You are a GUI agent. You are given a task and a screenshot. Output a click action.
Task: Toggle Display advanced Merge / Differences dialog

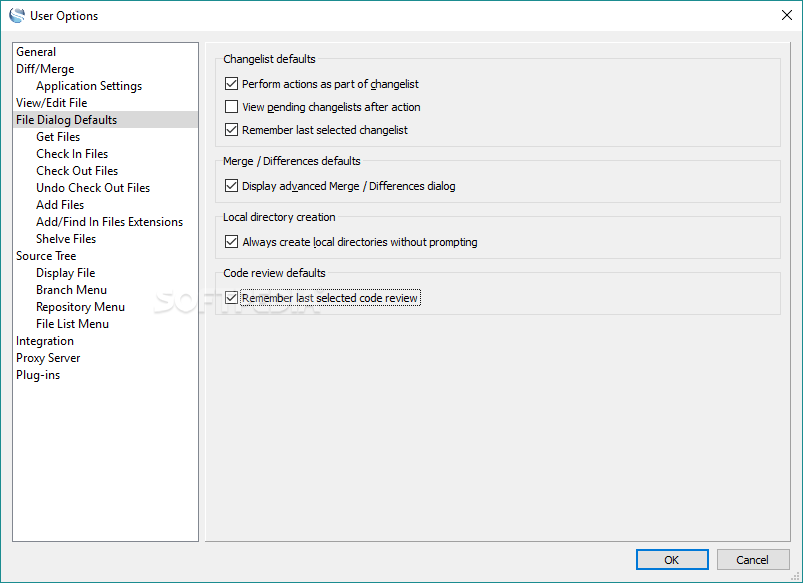pyautogui.click(x=232, y=186)
